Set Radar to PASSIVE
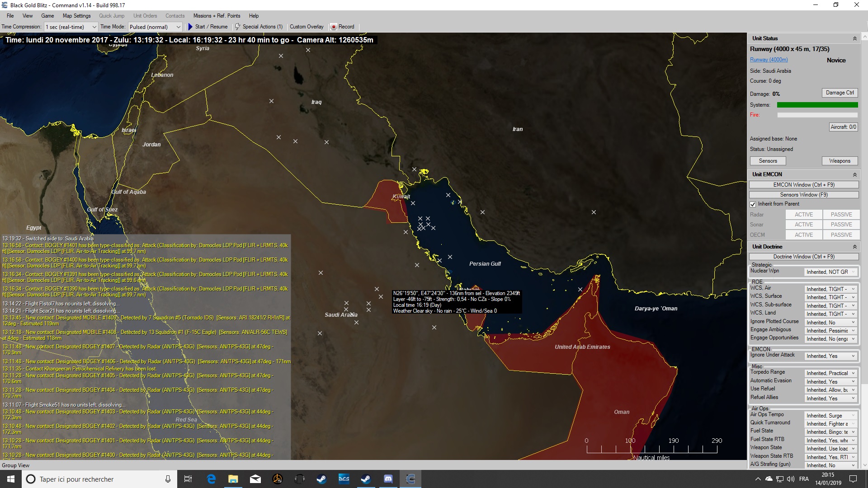Viewport: 868px width, 488px height. pos(841,215)
